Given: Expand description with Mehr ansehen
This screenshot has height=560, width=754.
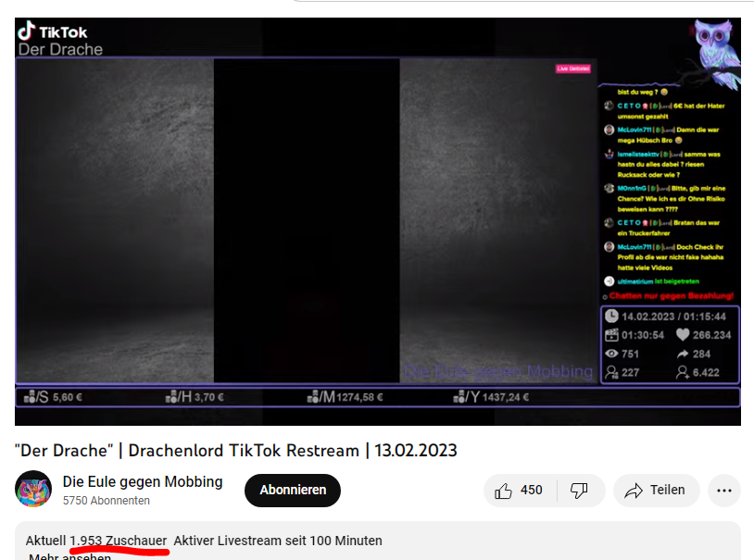Looking at the screenshot, I should click(x=69, y=556).
